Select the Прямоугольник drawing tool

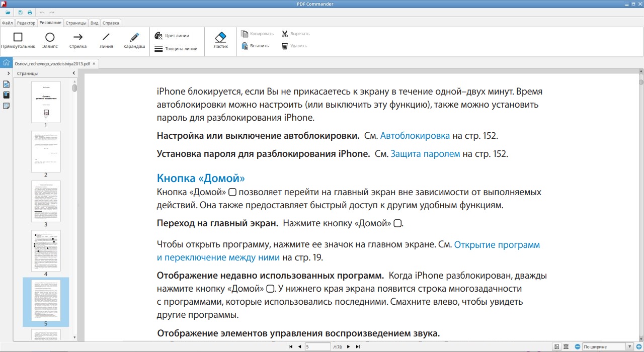click(x=18, y=40)
